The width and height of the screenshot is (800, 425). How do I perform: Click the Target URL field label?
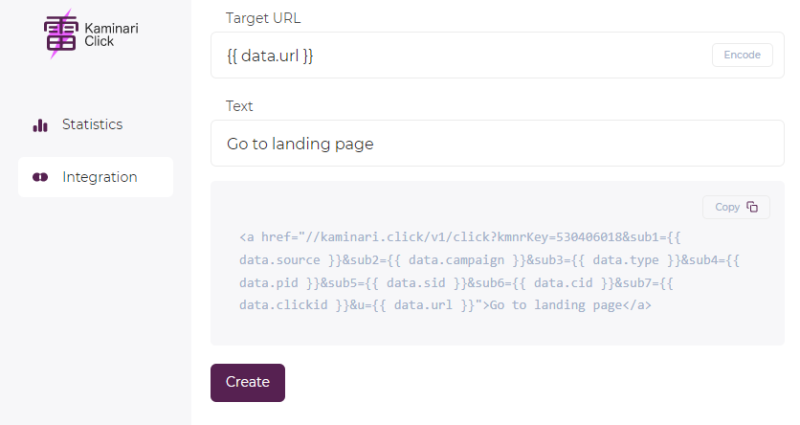pos(263,18)
